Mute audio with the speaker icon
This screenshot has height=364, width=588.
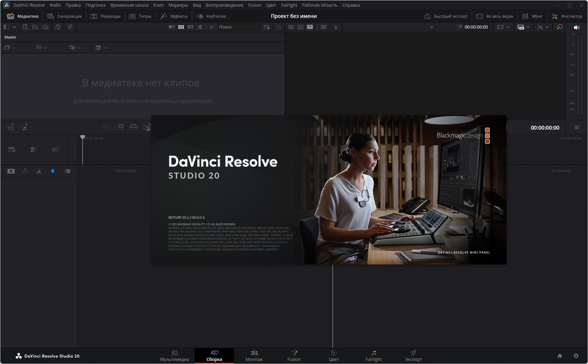pyautogui.click(x=576, y=27)
